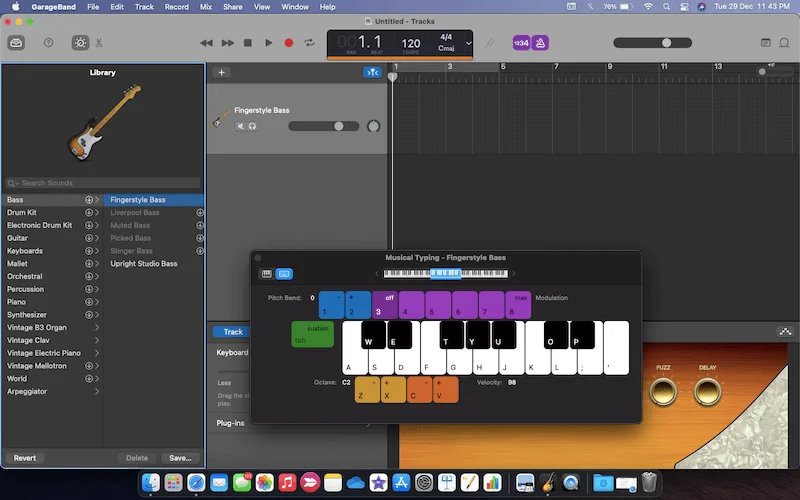The width and height of the screenshot is (800, 500).
Task: Expand the Guitar category chevron
Action: (97, 238)
